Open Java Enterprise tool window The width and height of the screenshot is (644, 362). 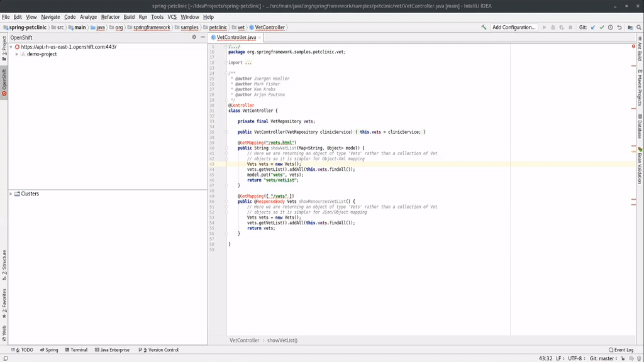112,350
